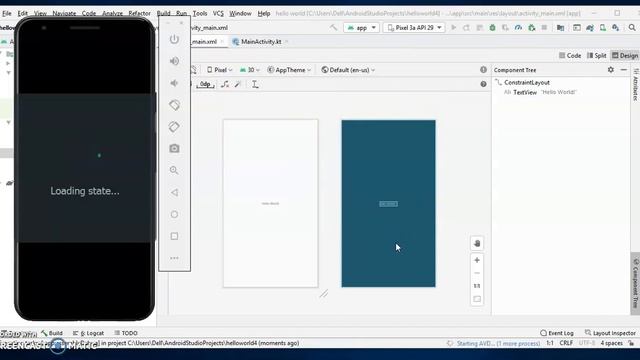Click the Profile app gauge icon
Screen dimensions: 640x360
click(x=518, y=28)
